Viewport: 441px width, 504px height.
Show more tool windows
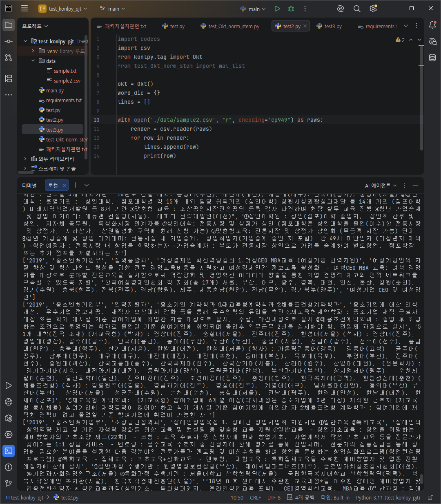point(9,95)
